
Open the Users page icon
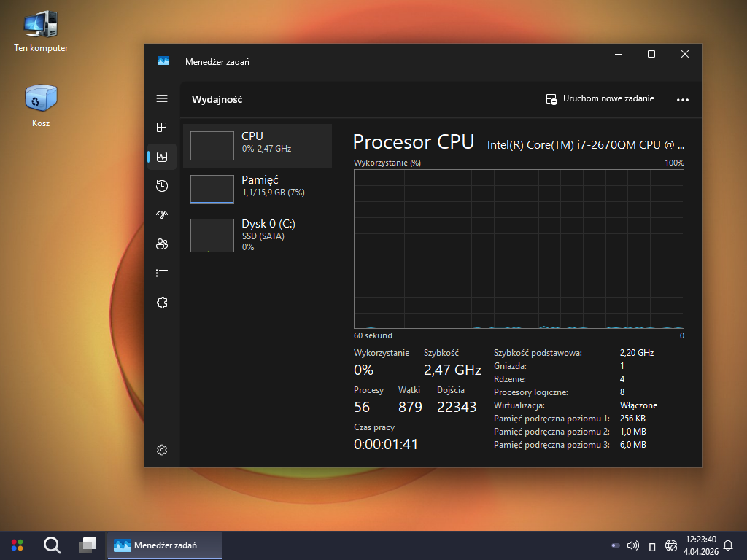pos(162,244)
